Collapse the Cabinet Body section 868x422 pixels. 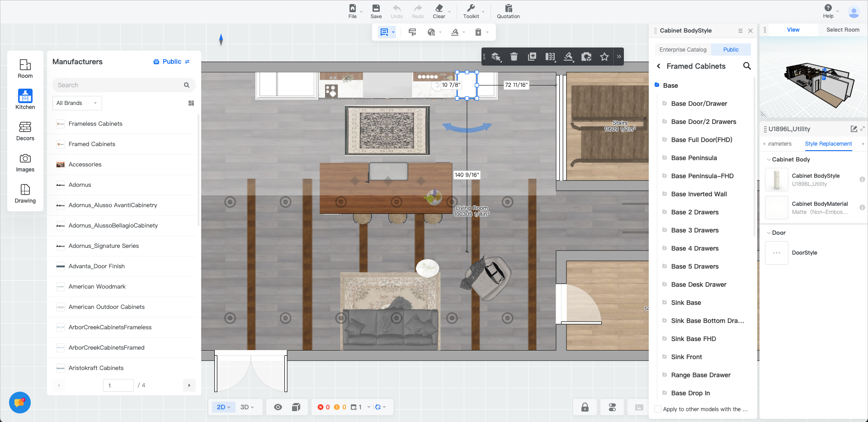tap(769, 160)
